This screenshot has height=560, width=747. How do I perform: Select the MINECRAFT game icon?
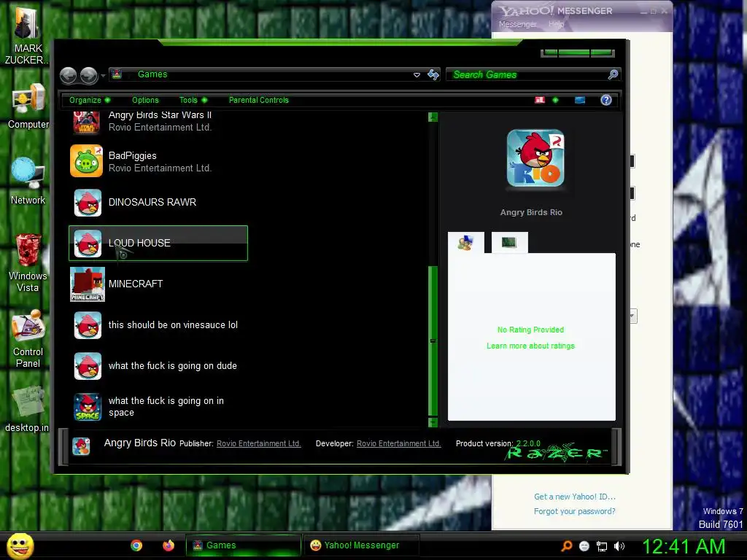[88, 284]
